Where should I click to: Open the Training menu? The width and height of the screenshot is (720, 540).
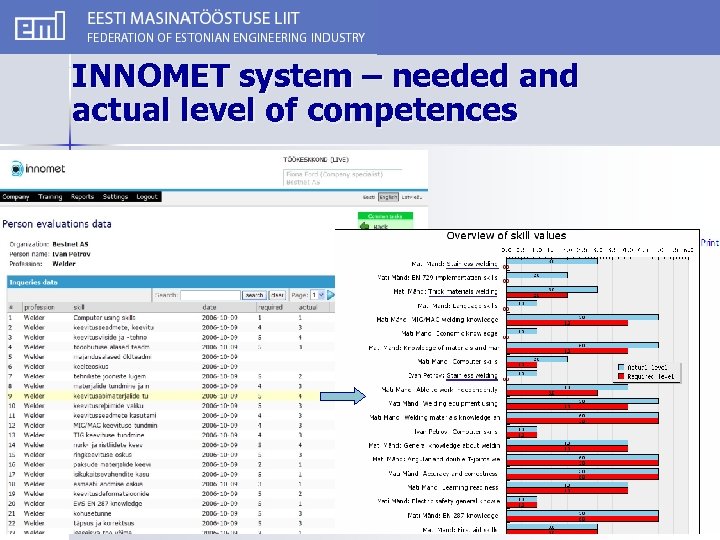tap(50, 197)
